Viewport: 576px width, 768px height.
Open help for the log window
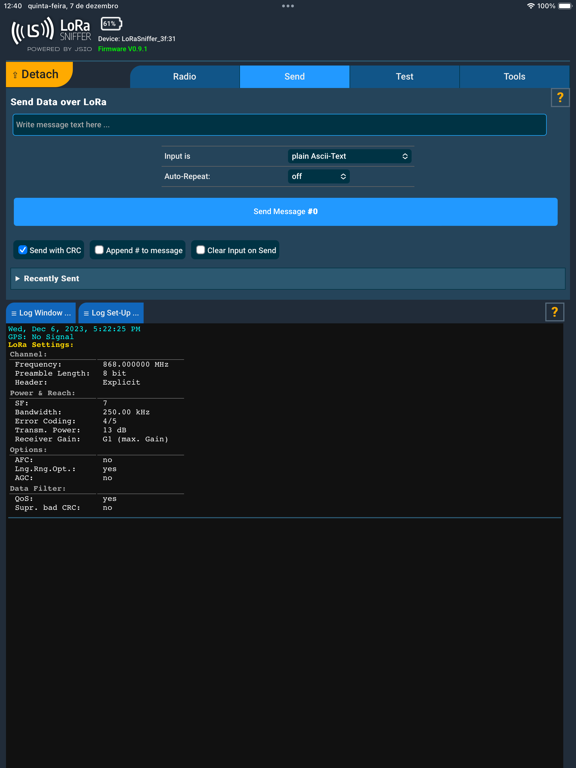coord(554,312)
